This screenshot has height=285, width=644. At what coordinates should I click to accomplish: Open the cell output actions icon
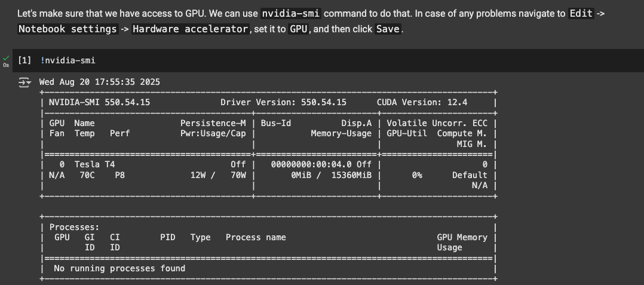tap(24, 82)
